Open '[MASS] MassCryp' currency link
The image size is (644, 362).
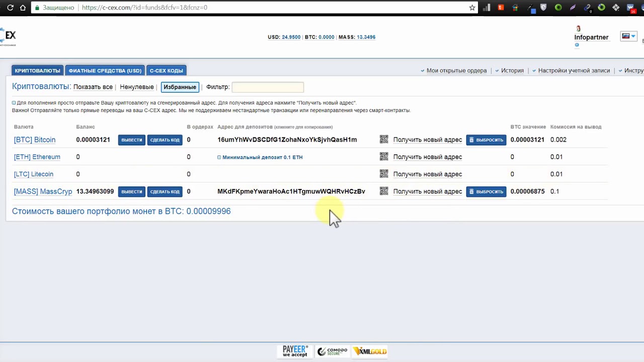coord(43,192)
